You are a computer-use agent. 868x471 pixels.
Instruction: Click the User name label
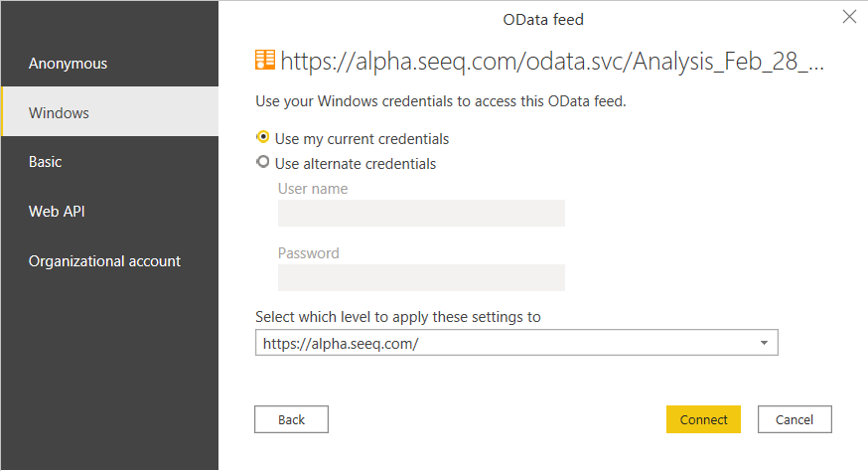pos(313,189)
